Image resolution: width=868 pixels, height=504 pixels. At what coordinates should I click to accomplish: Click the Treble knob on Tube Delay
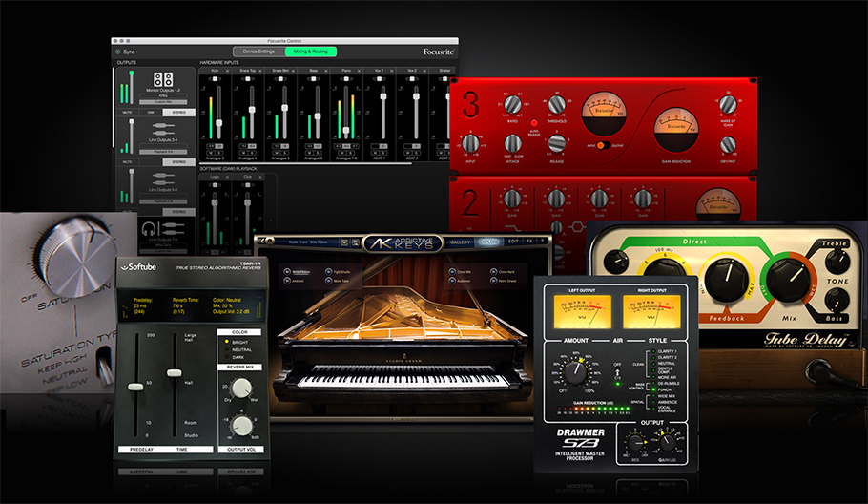pyautogui.click(x=837, y=262)
